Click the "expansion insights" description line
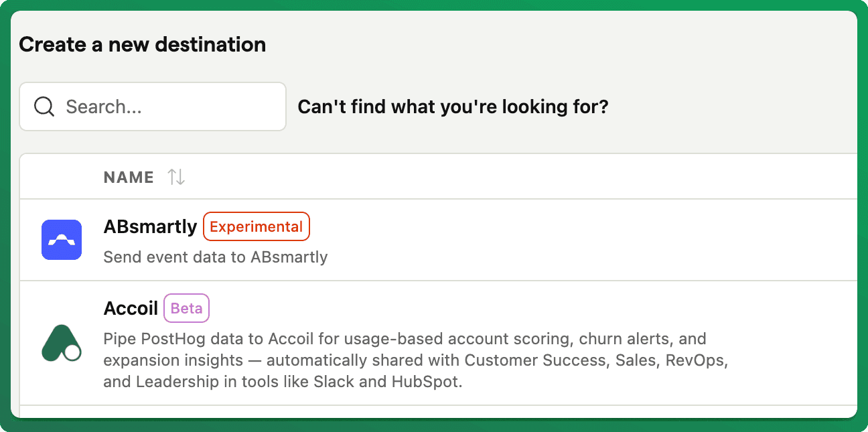 [416, 360]
